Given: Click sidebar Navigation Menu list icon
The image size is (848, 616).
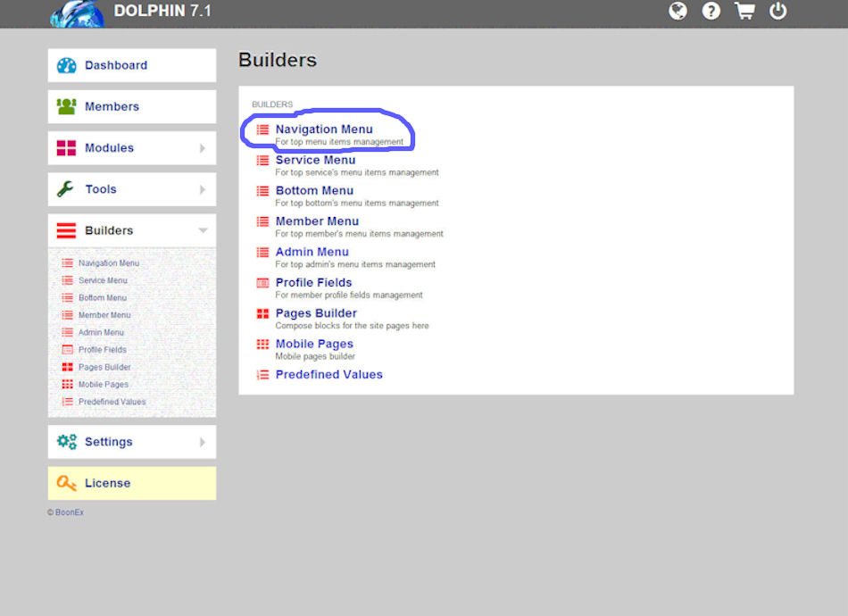Looking at the screenshot, I should tap(67, 262).
